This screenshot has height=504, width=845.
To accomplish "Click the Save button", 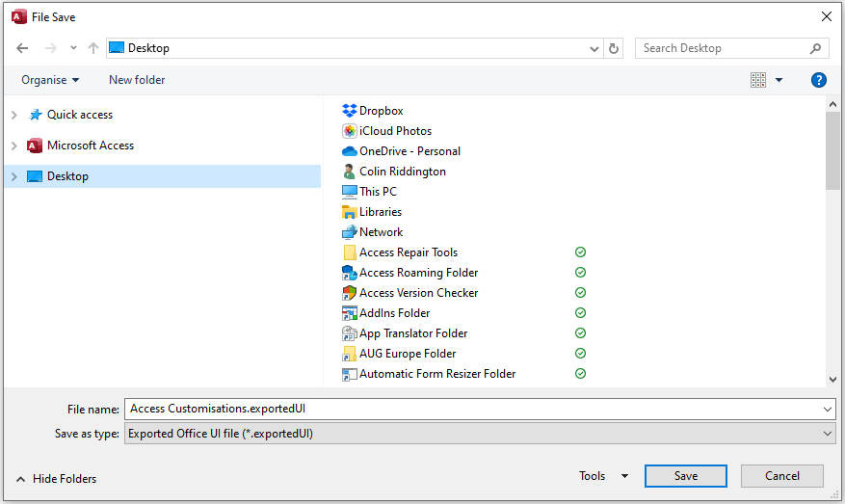I will click(x=685, y=476).
